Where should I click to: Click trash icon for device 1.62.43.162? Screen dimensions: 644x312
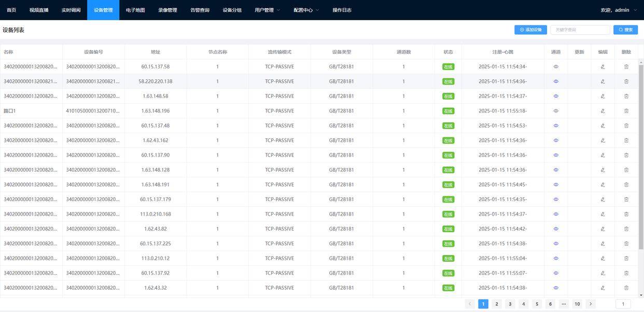click(626, 140)
